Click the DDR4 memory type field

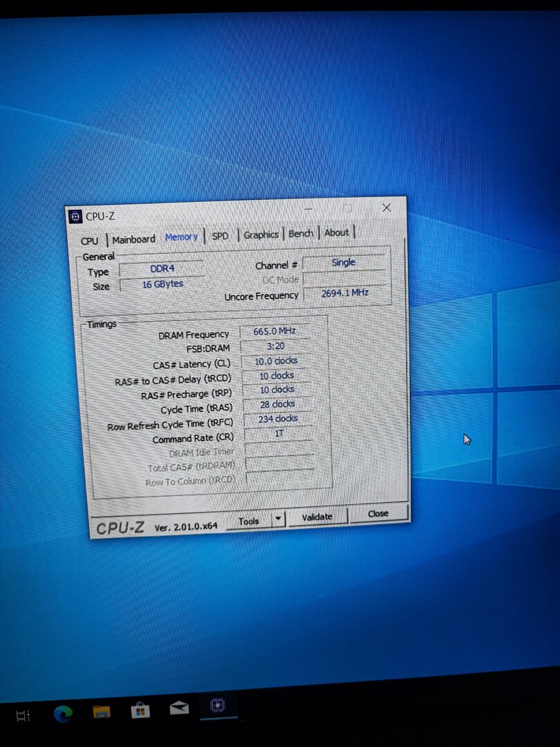pos(162,268)
